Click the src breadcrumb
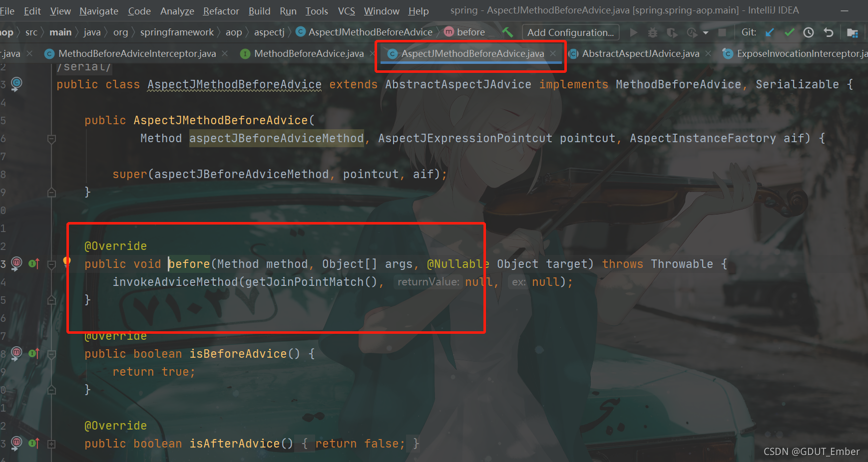Screen dimensions: 868x462 coord(31,32)
